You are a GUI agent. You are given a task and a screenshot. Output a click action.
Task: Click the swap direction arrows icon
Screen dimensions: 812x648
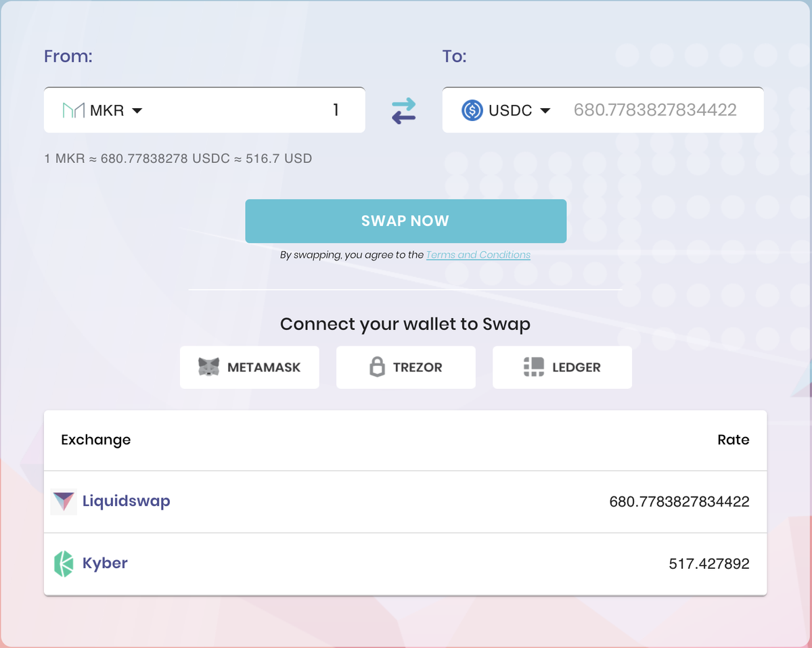point(404,110)
